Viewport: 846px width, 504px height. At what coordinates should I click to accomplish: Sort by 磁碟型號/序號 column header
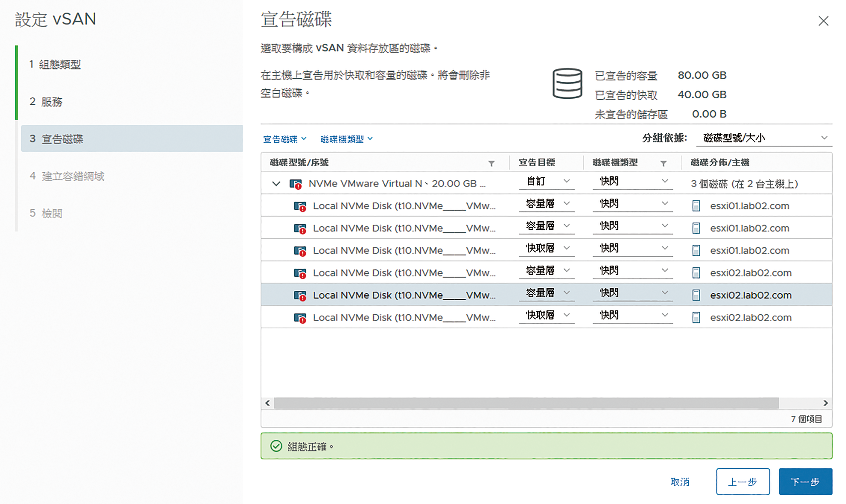click(x=299, y=163)
